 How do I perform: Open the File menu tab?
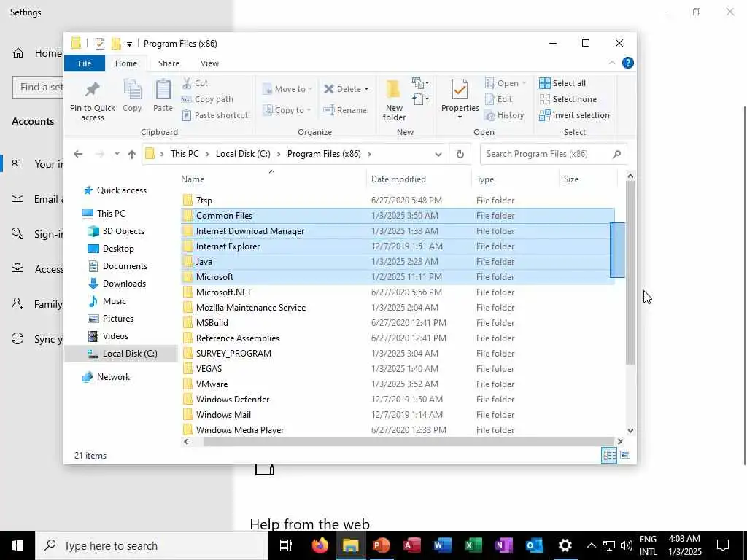coord(85,63)
